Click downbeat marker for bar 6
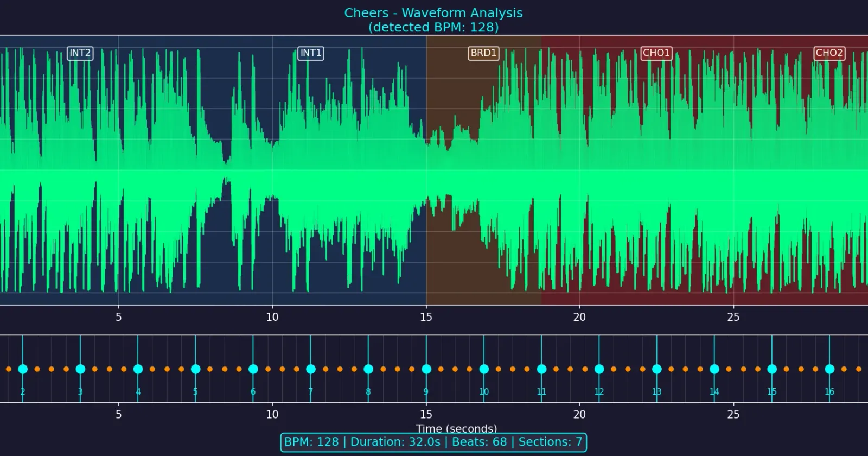Screen dimensions: 868x456 [x=253, y=369]
